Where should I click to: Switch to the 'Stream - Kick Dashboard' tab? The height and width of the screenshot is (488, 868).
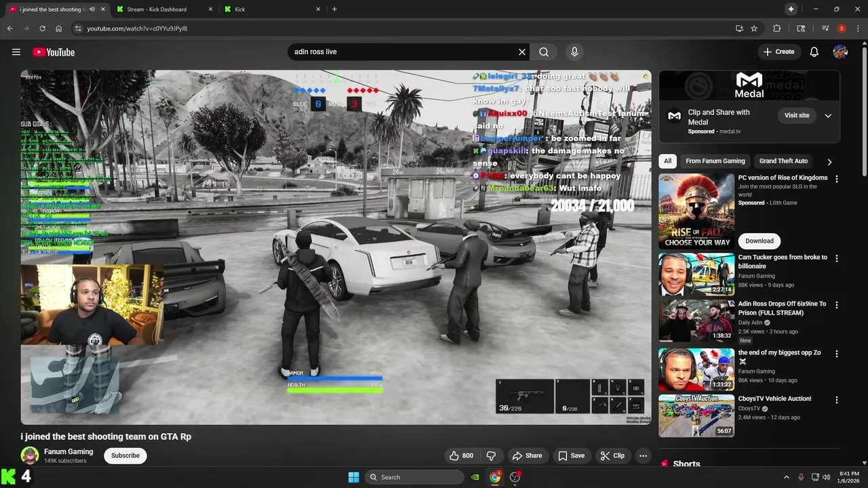click(x=163, y=9)
